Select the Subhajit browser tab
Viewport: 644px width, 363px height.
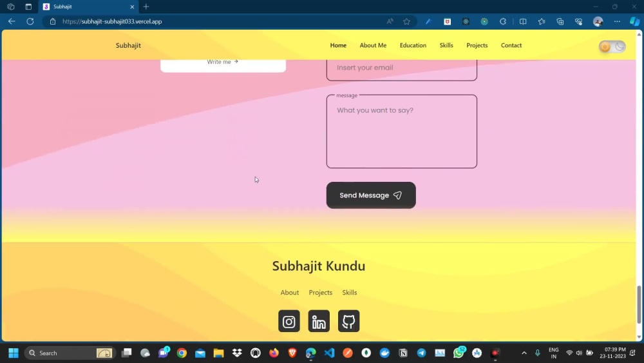coord(88,6)
